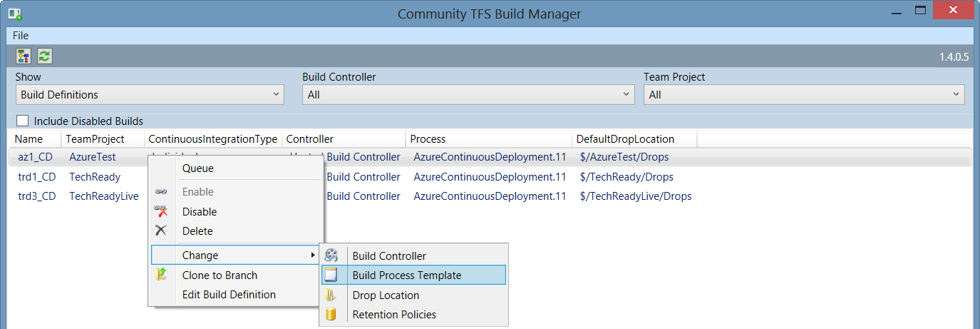980x329 pixels.
Task: Select Build Process Template from submenu
Action: click(407, 275)
